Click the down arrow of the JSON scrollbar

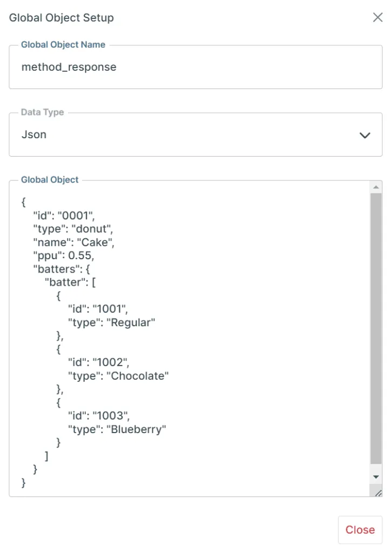coord(376,477)
